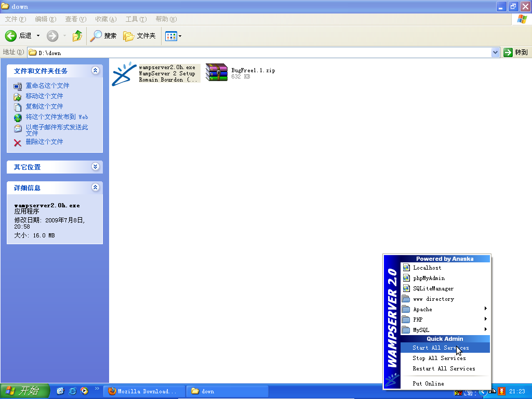Image resolution: width=532 pixels, height=399 pixels.
Task: Open the Views dropdown arrow
Action: coord(180,36)
